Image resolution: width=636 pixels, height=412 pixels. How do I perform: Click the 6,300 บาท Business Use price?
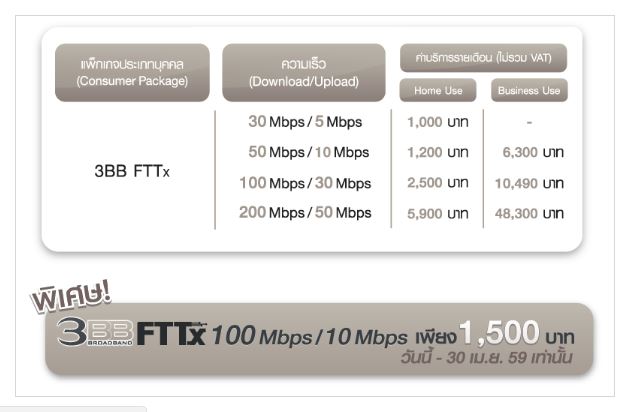530,152
